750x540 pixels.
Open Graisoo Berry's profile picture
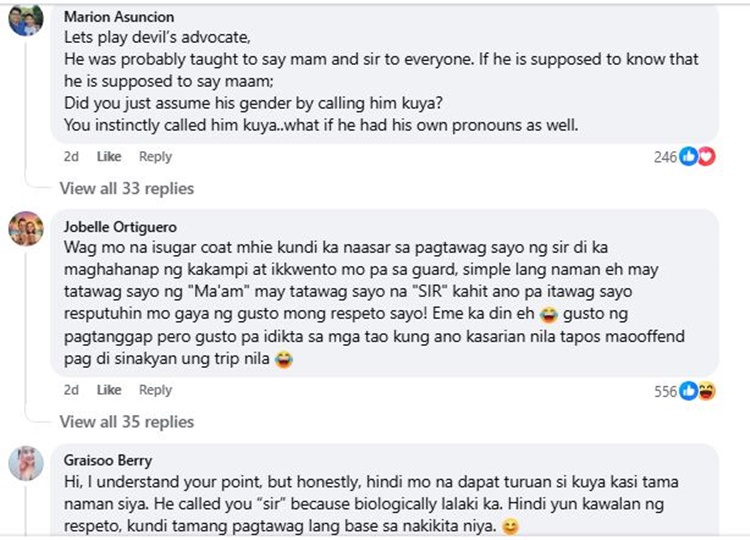tap(25, 462)
